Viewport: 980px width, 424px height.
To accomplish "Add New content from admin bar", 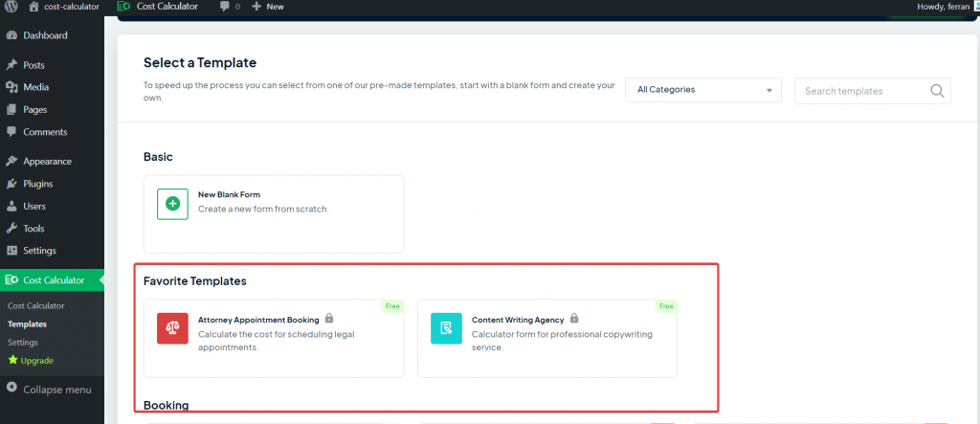I will click(268, 7).
